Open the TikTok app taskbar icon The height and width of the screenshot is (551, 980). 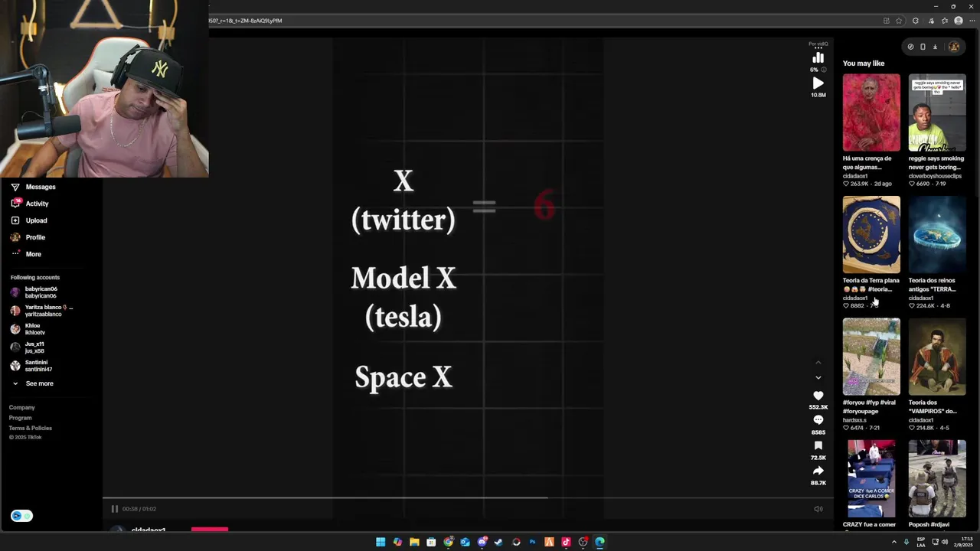click(x=566, y=542)
